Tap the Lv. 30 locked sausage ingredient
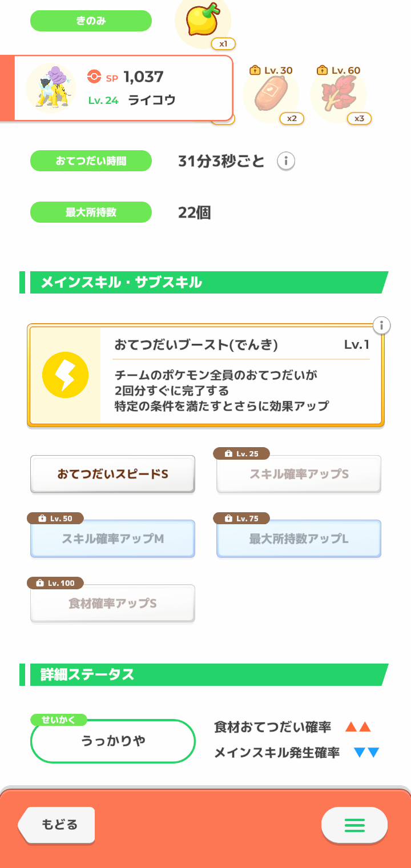Screen dimensions: 411x868 pyautogui.click(x=271, y=95)
